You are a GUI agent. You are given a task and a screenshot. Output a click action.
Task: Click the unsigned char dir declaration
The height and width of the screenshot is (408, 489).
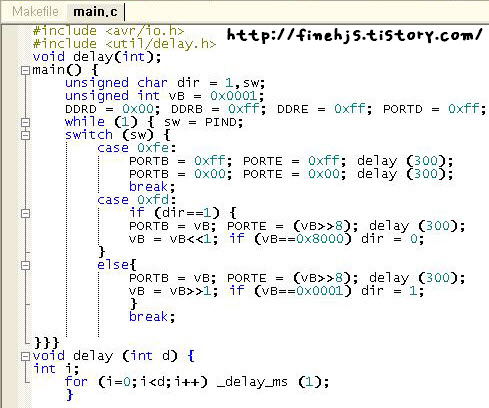pyautogui.click(x=165, y=83)
